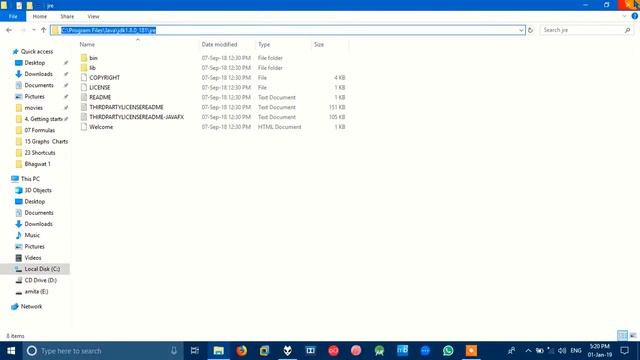640x360 pixels.
Task: Open 07 Formulas folder in sidebar
Action: click(39, 130)
